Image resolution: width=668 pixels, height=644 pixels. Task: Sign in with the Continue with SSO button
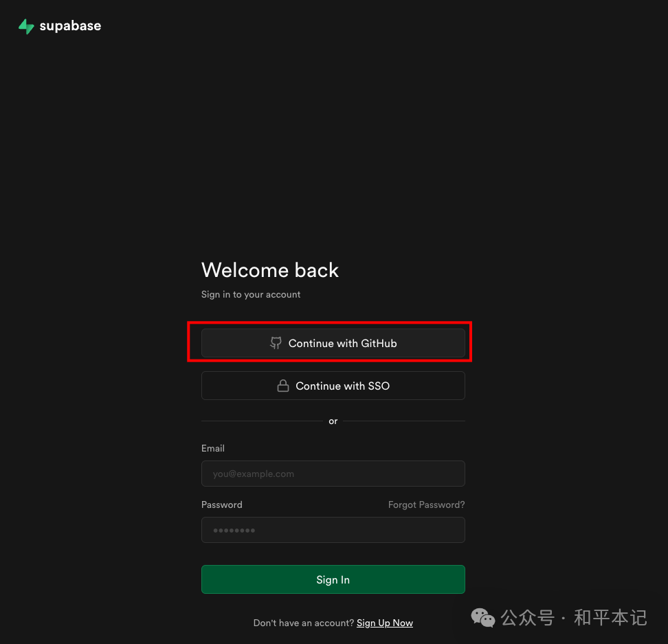coord(333,385)
